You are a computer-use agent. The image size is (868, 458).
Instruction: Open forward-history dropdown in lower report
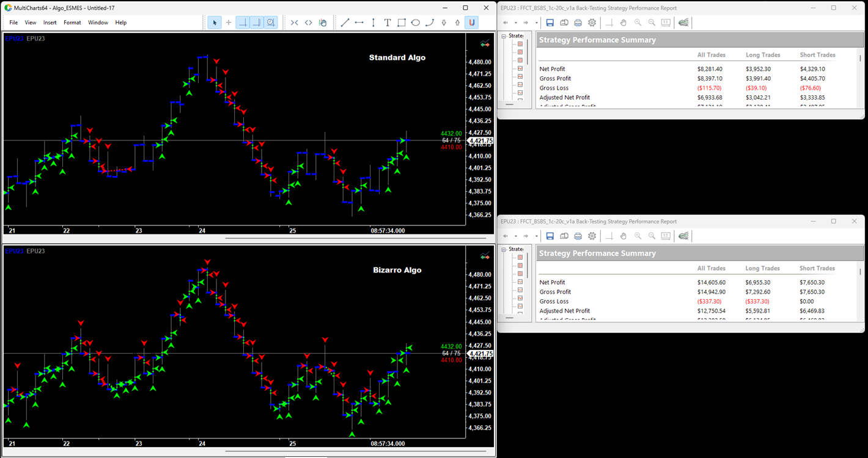pos(536,236)
